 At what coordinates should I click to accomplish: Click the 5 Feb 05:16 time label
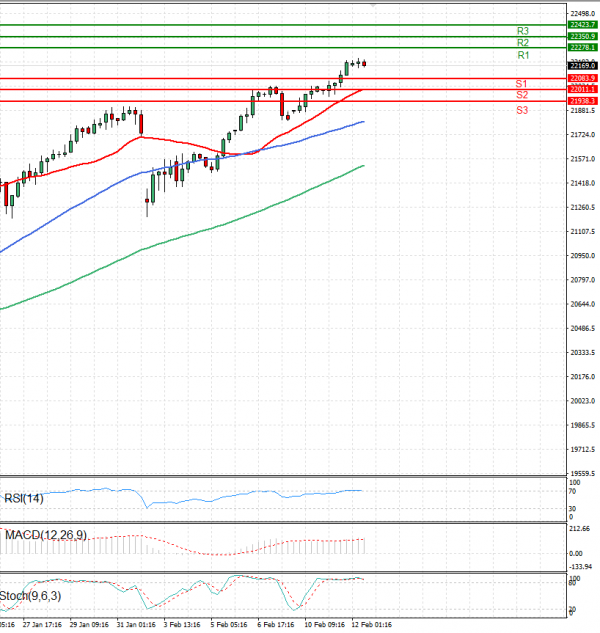pos(229,625)
